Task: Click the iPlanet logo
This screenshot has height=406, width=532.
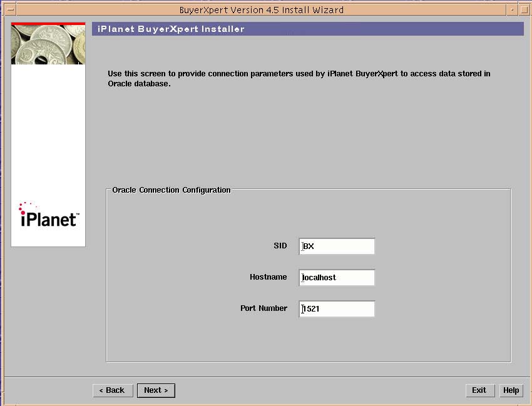Action: coord(49,215)
